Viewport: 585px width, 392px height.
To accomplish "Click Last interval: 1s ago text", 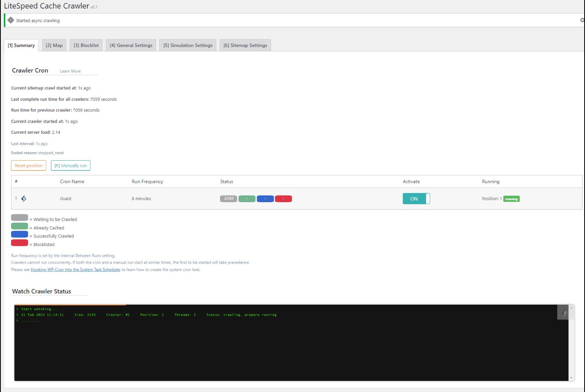I will 30,144.
